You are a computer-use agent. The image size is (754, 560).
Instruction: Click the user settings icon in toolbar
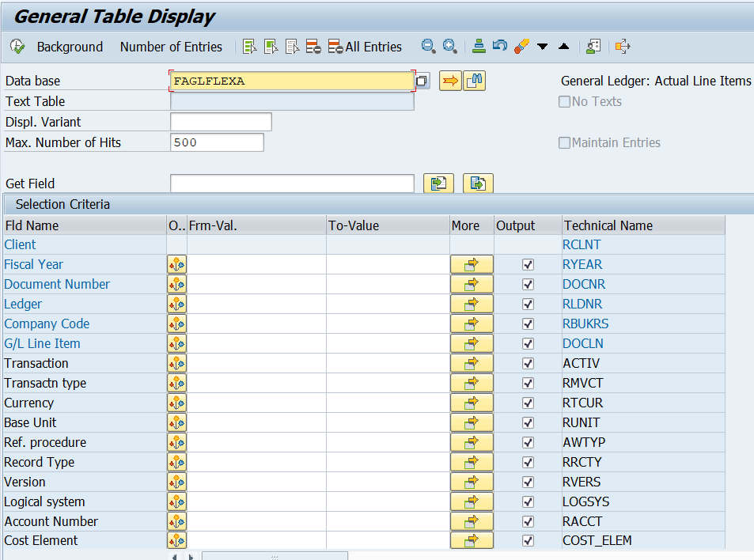[x=593, y=47]
